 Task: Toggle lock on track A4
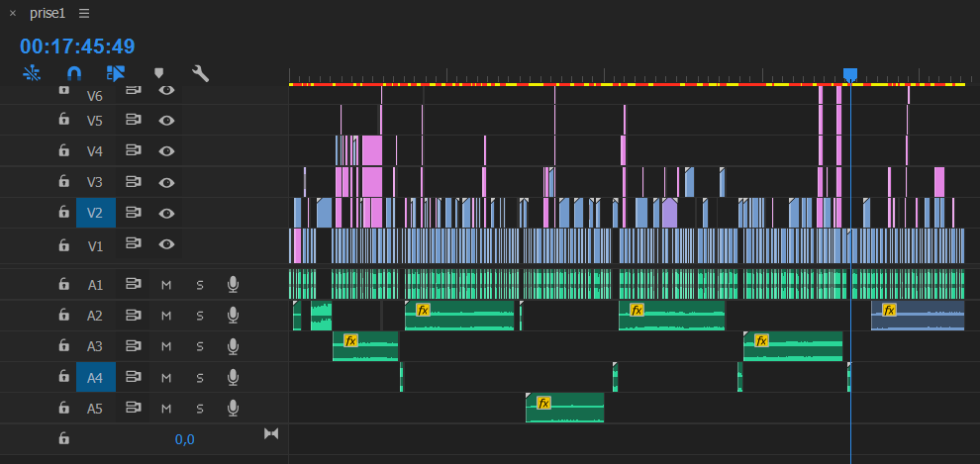tap(63, 377)
